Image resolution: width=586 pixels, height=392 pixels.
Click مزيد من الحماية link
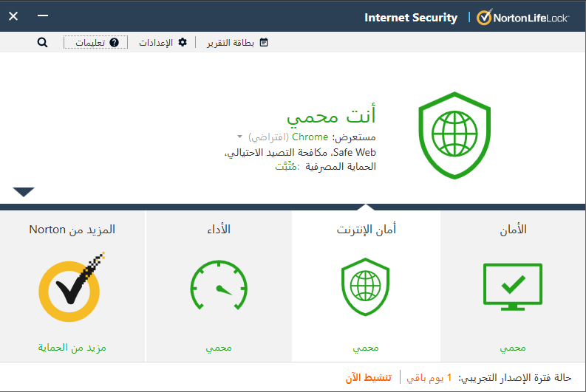72,348
